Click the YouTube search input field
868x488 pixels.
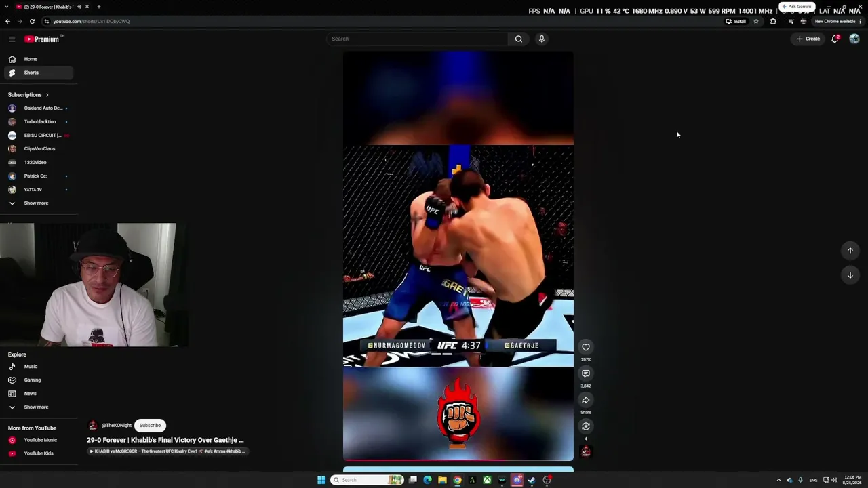click(x=417, y=39)
